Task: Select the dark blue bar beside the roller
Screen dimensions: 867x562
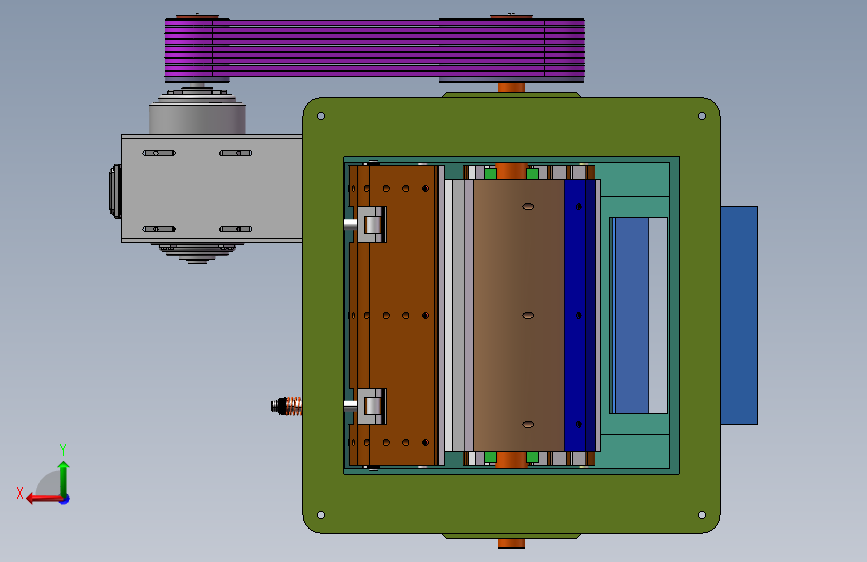Action: (579, 315)
